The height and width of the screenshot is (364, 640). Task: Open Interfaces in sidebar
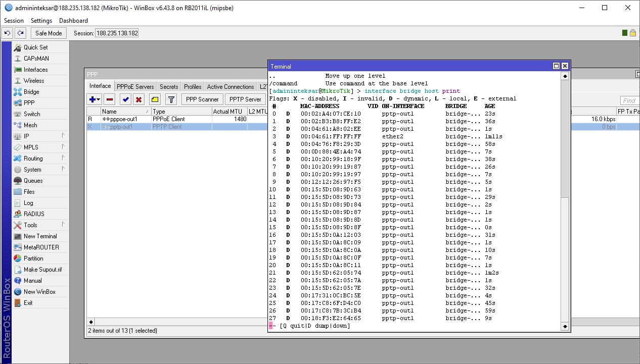(x=40, y=70)
